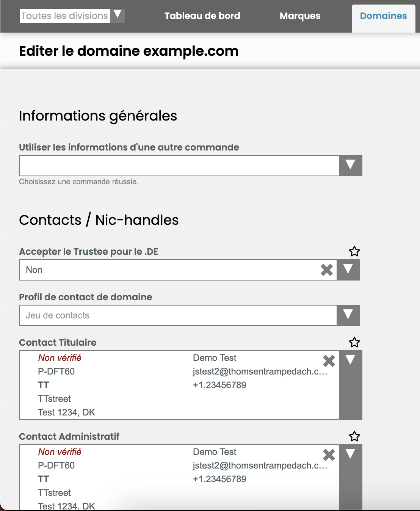Switch to the Tableau de bord tab
The height and width of the screenshot is (511, 420).
tap(202, 16)
